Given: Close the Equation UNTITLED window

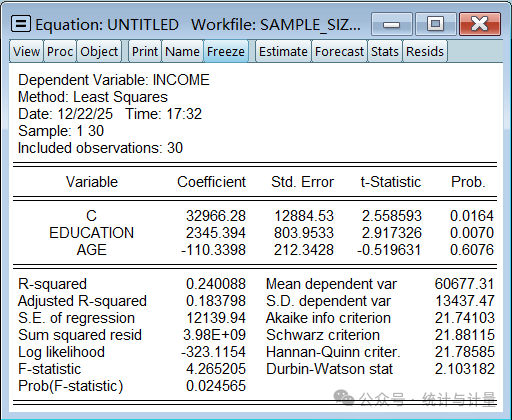Looking at the screenshot, I should point(480,24).
